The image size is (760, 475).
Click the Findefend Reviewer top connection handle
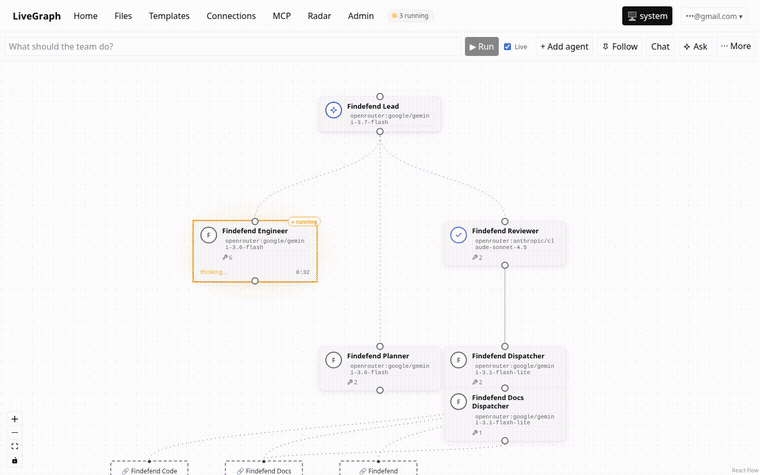click(x=505, y=222)
